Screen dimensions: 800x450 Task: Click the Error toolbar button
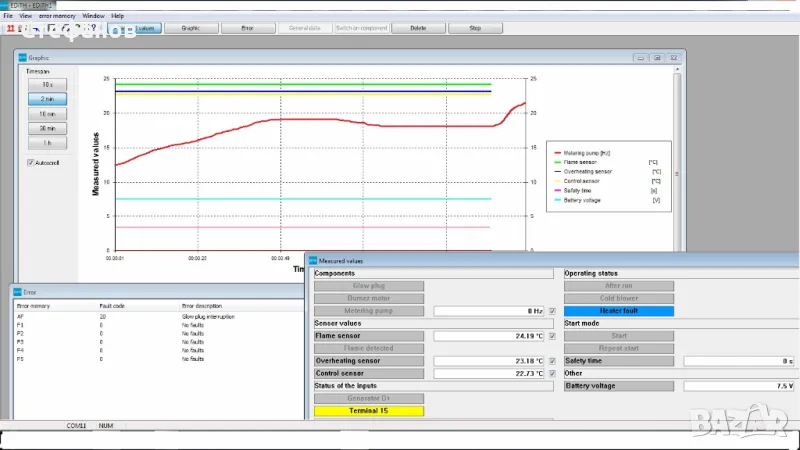[247, 29]
